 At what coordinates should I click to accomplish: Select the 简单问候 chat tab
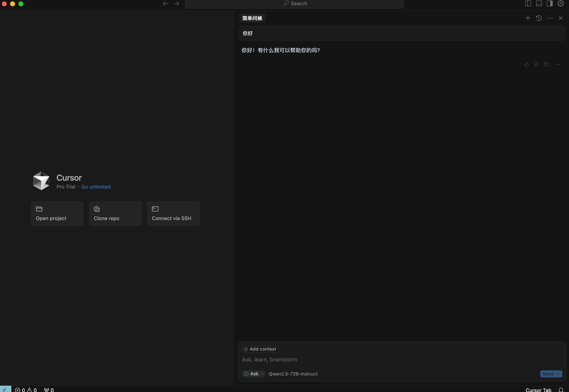[252, 18]
